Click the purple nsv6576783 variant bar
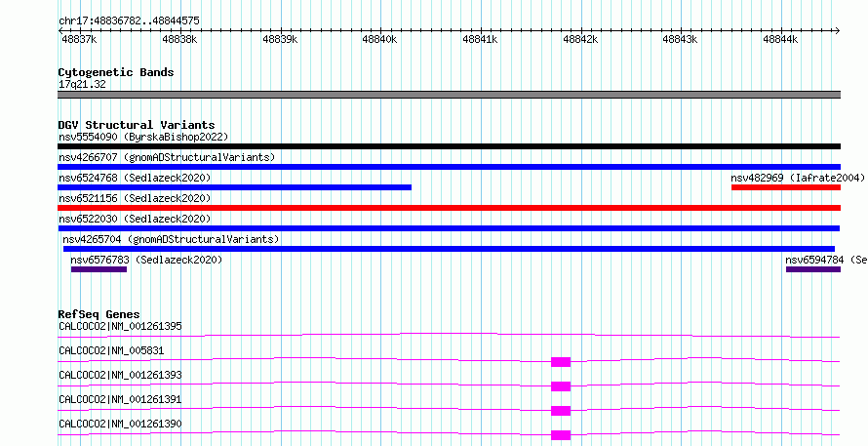The image size is (868, 446). (x=99, y=269)
